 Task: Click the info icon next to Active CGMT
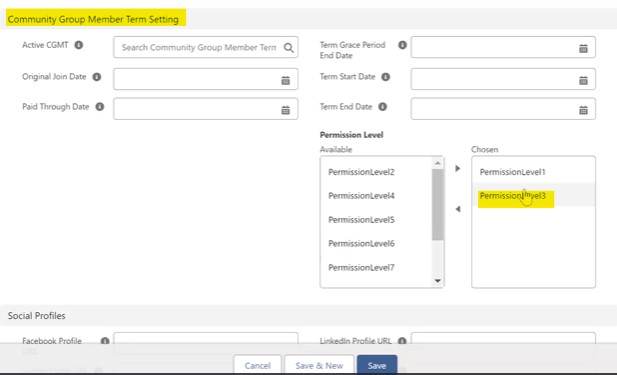(79, 45)
